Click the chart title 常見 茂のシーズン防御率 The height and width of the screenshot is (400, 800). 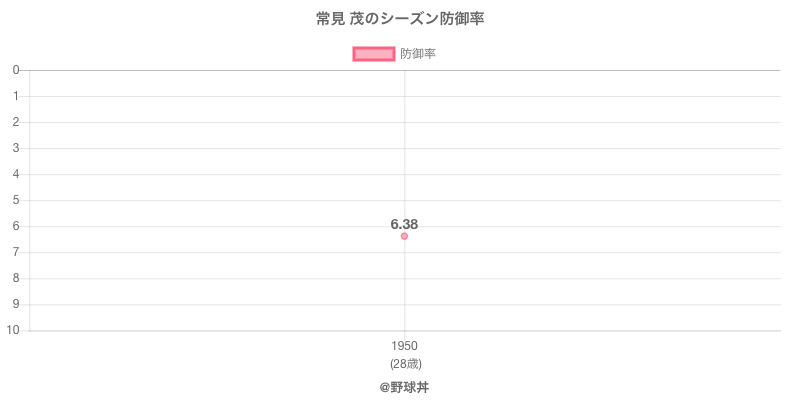[400, 19]
